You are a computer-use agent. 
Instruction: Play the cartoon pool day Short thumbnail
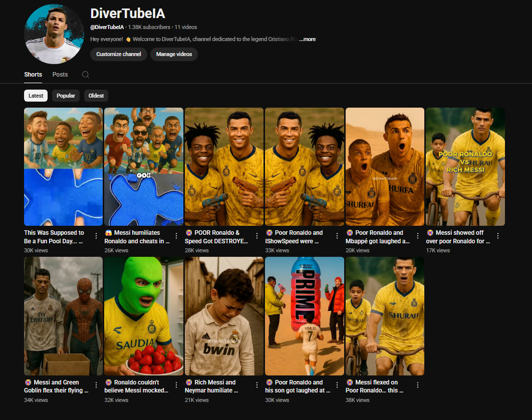point(64,167)
